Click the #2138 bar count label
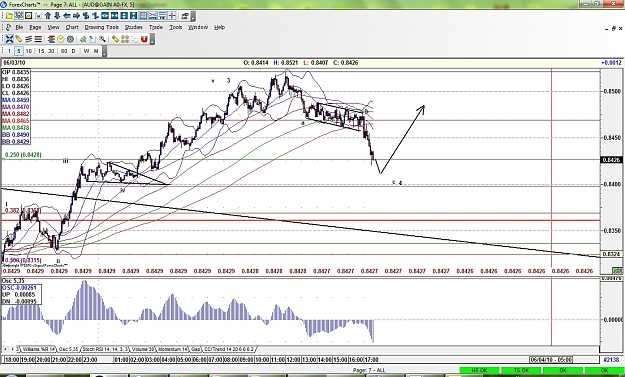Image resolution: width=625 pixels, height=377 pixels. point(611,359)
